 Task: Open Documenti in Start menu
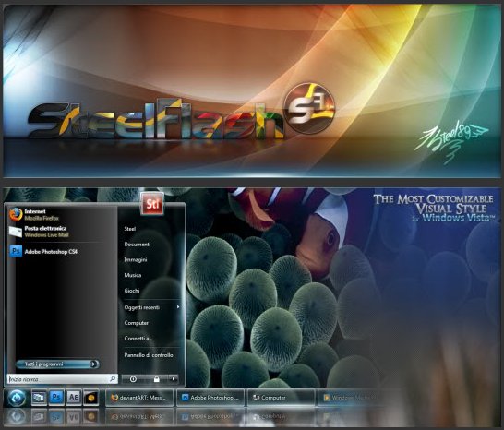click(x=138, y=245)
